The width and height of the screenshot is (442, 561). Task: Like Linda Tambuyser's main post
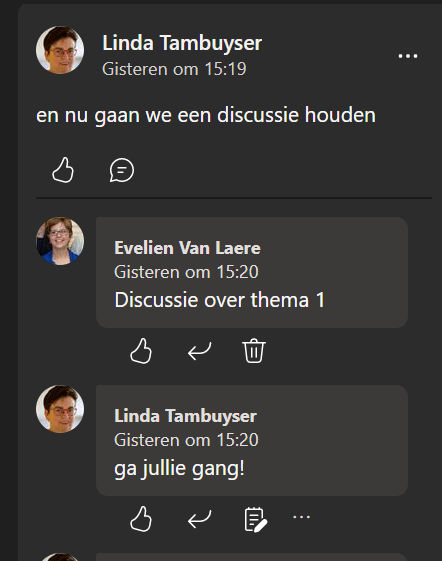(x=63, y=170)
